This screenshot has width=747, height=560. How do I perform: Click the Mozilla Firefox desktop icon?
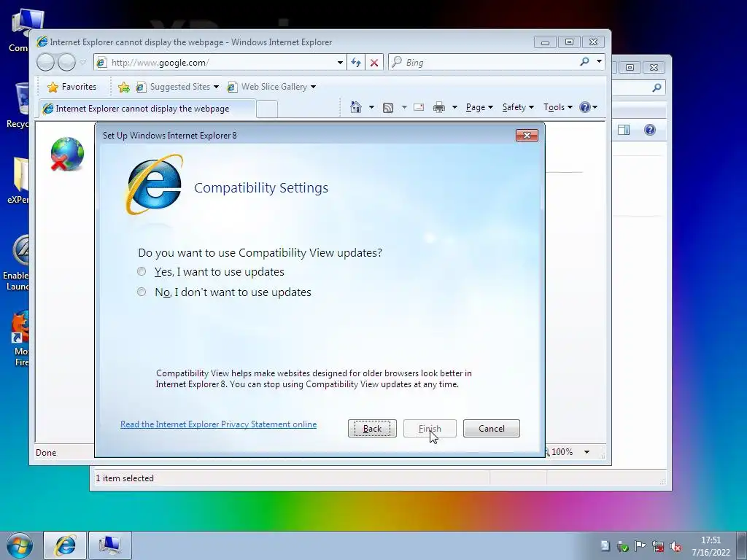(20, 338)
